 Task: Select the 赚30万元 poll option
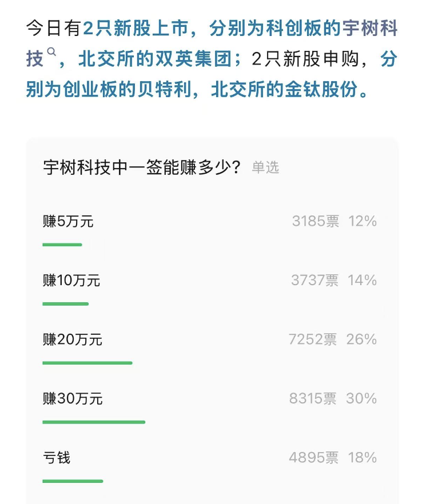(x=210, y=407)
